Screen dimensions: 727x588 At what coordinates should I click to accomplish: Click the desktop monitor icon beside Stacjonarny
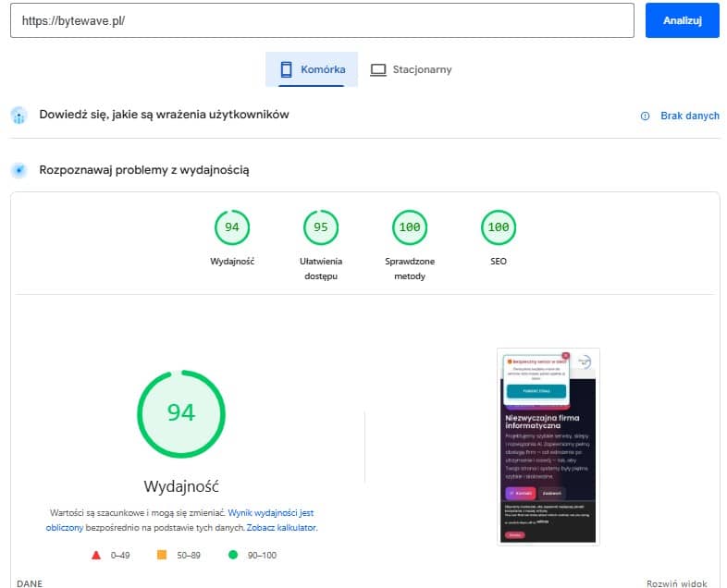coord(378,70)
